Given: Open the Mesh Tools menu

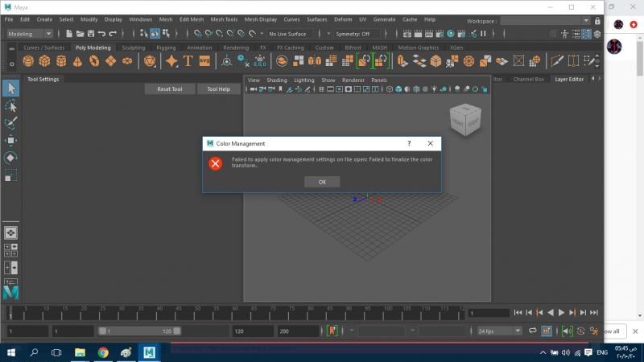Looking at the screenshot, I should click(224, 19).
